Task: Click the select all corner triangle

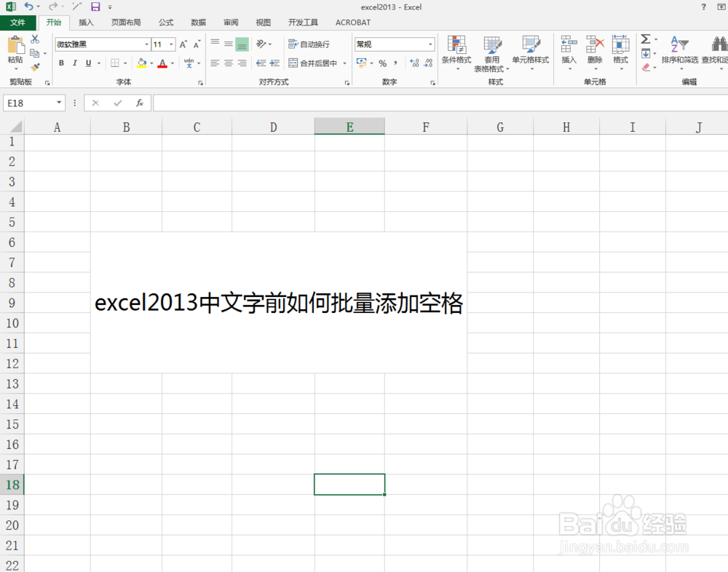Action: (x=15, y=127)
